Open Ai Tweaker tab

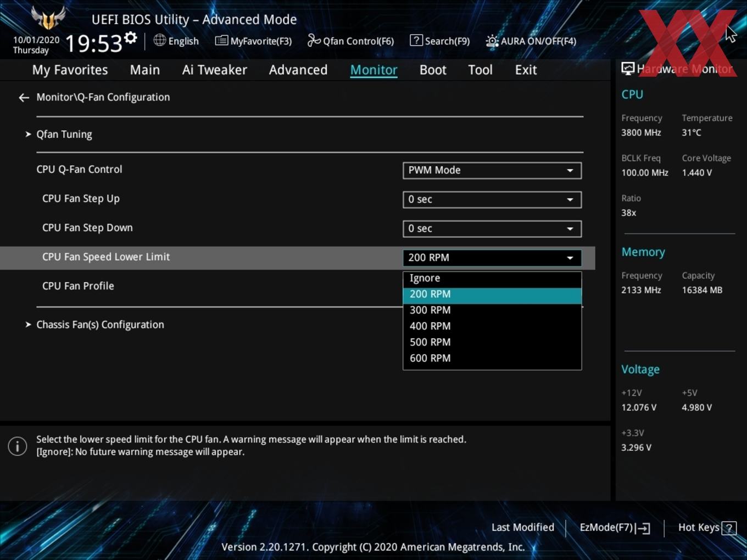click(215, 70)
